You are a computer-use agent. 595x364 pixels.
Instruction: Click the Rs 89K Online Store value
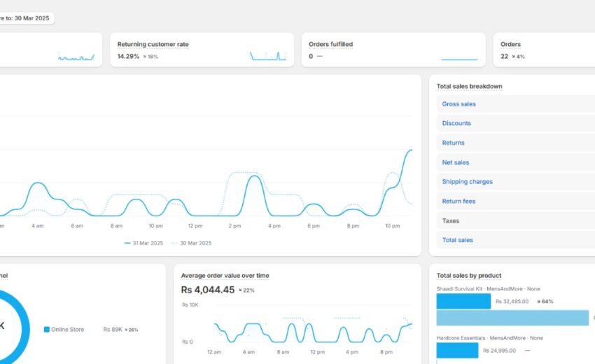[x=113, y=330]
